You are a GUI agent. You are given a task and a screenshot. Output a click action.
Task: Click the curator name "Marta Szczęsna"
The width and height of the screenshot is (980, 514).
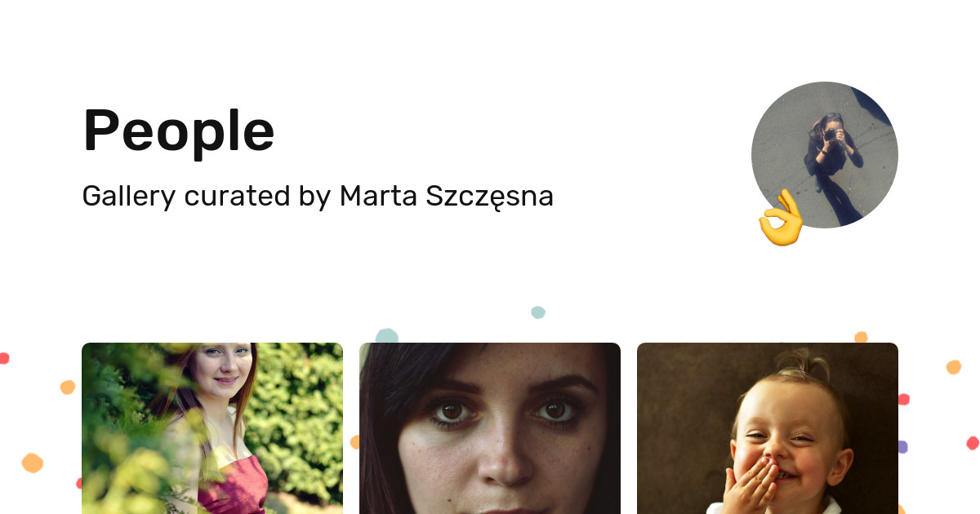pyautogui.click(x=446, y=196)
